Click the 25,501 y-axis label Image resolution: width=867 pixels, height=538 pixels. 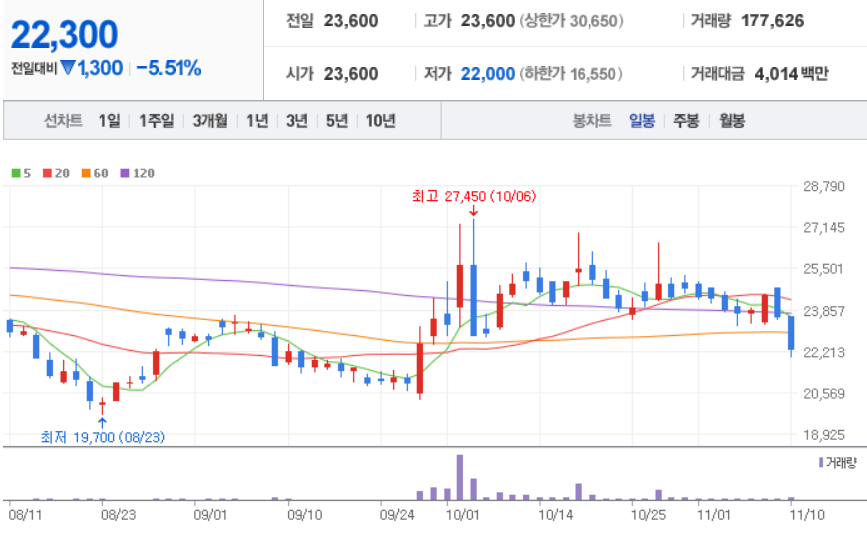coord(824,269)
